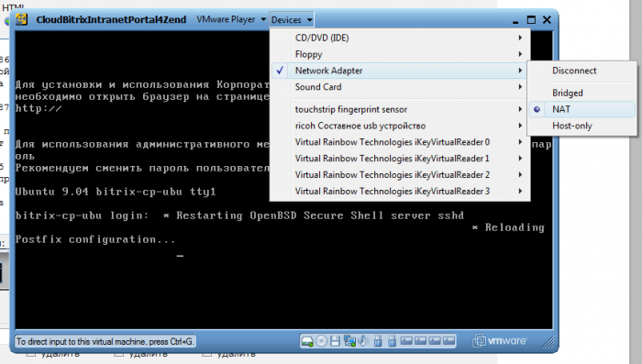Choose the touchstrip fingerprint sensor entry

[400, 109]
